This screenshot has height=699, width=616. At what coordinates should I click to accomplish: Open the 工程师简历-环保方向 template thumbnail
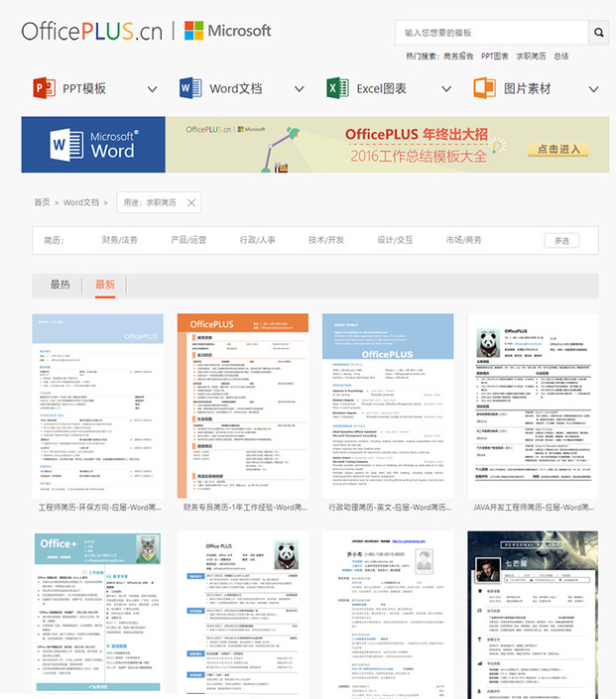click(x=97, y=406)
